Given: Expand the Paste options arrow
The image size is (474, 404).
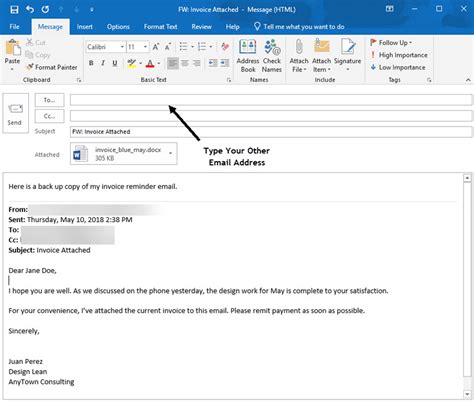Looking at the screenshot, I should [x=12, y=69].
